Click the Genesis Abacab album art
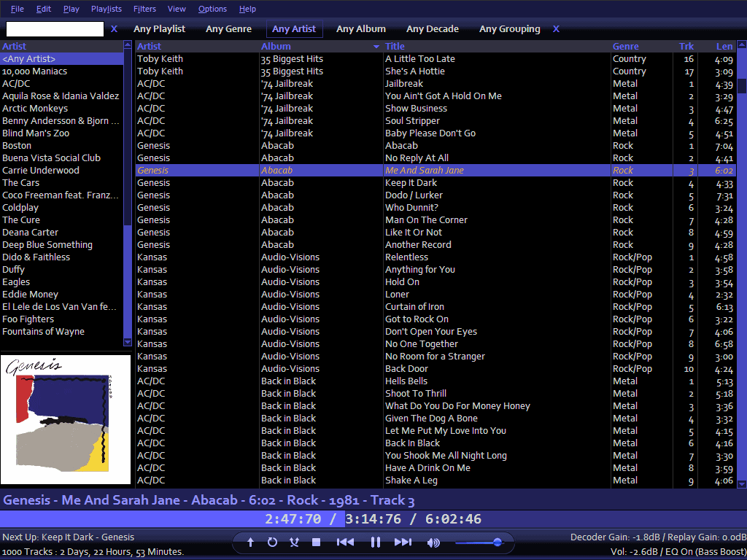 [66, 419]
